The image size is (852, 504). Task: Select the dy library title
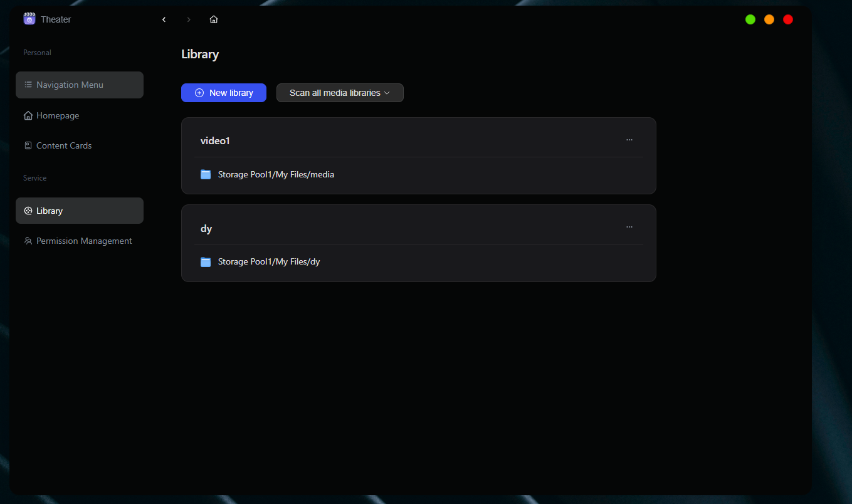click(206, 229)
